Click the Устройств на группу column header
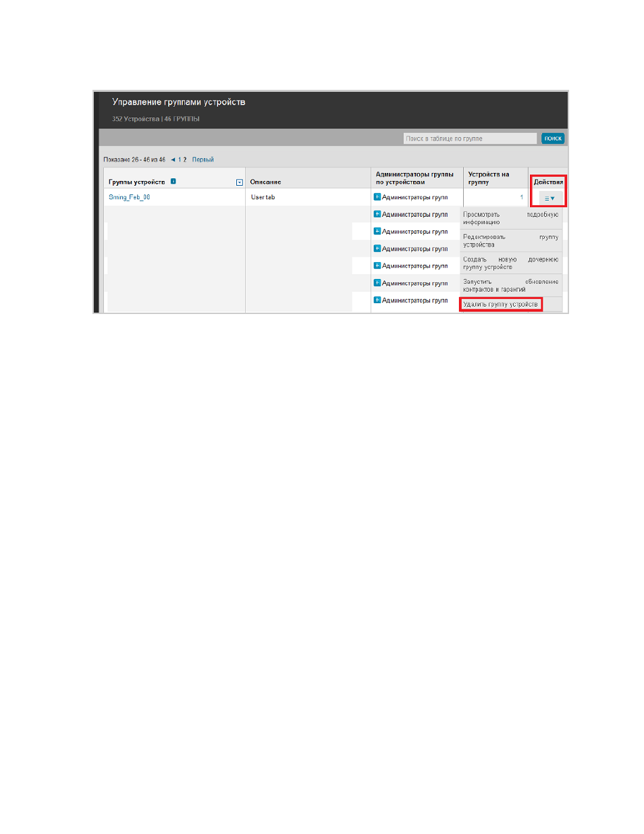 (x=489, y=178)
